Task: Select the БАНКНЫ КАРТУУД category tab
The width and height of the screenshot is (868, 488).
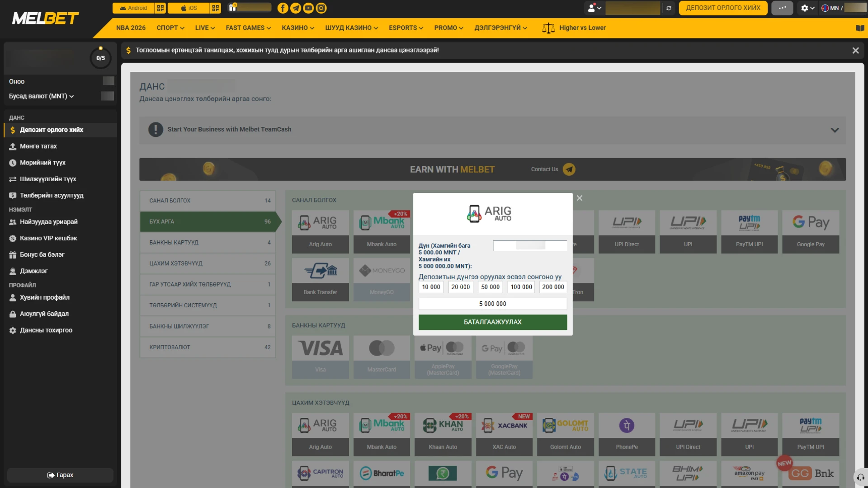Action: [208, 243]
